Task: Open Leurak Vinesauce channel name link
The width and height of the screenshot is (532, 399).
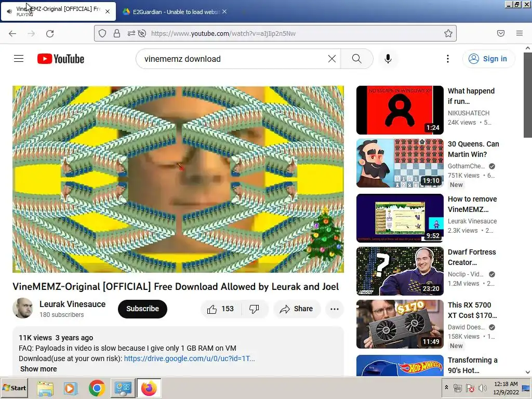Action: coord(72,304)
